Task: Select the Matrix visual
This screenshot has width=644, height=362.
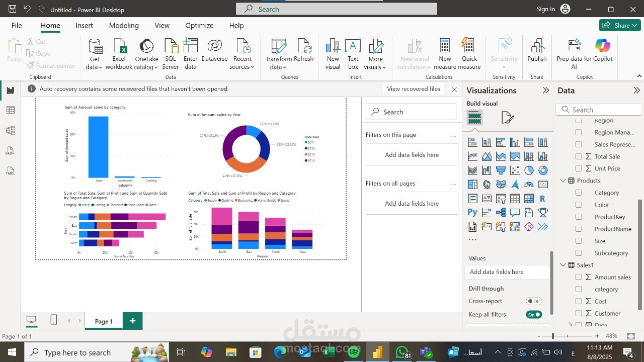Action: (x=529, y=199)
